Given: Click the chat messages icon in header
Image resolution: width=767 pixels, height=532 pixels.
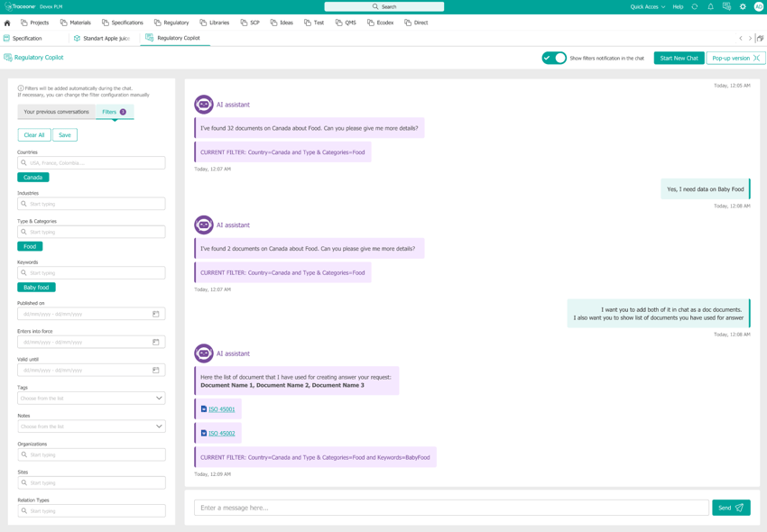Looking at the screenshot, I should coord(726,6).
